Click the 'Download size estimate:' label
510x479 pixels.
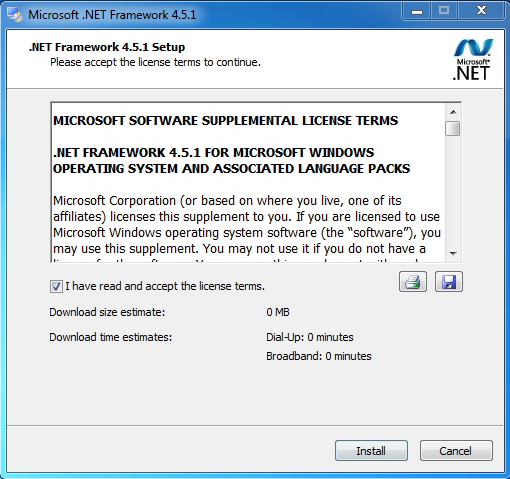107,312
